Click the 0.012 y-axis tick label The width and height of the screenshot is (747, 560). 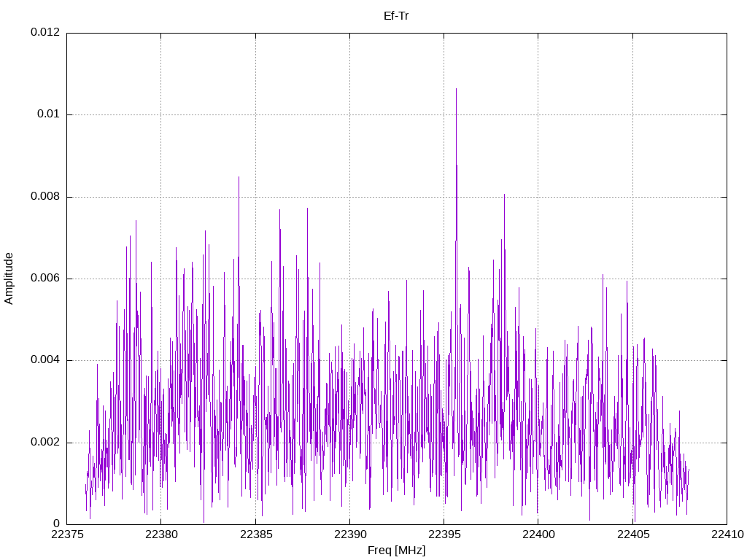click(x=45, y=32)
